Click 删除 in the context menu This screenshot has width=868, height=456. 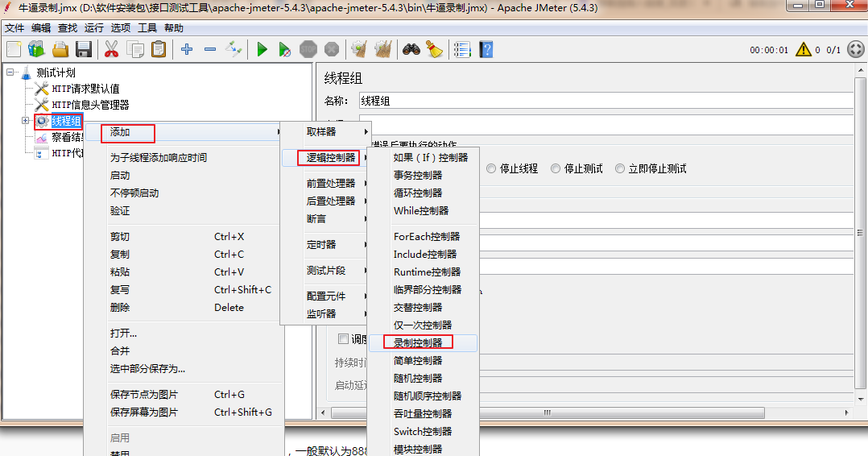click(184, 308)
